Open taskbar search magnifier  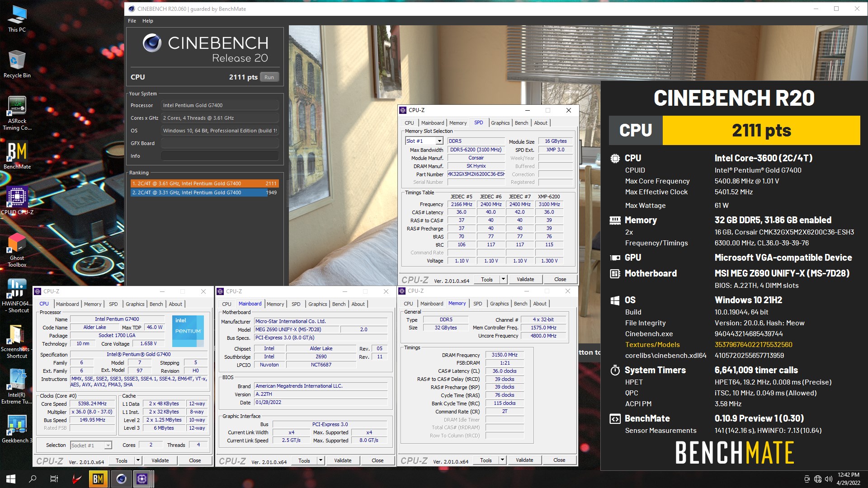point(33,479)
